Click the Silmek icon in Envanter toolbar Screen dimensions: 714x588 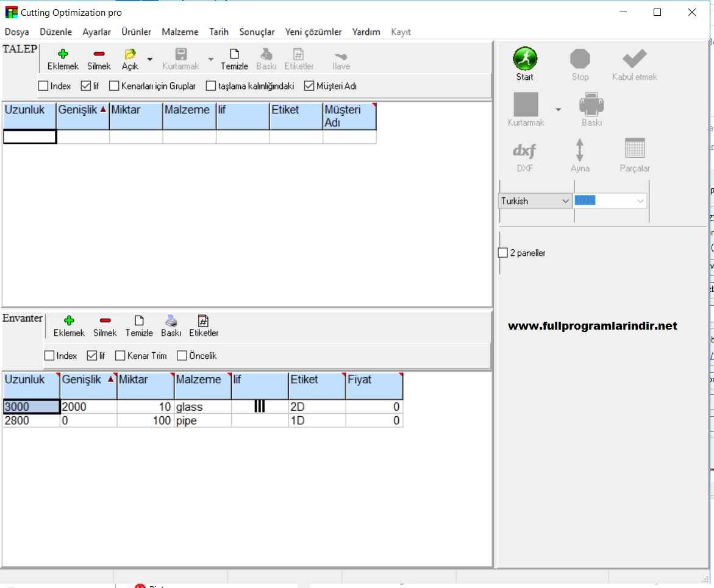point(105,321)
